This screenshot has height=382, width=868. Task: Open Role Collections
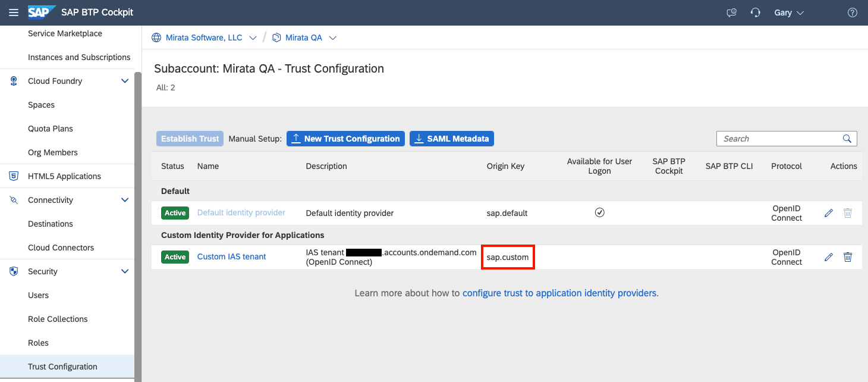[x=58, y=319]
